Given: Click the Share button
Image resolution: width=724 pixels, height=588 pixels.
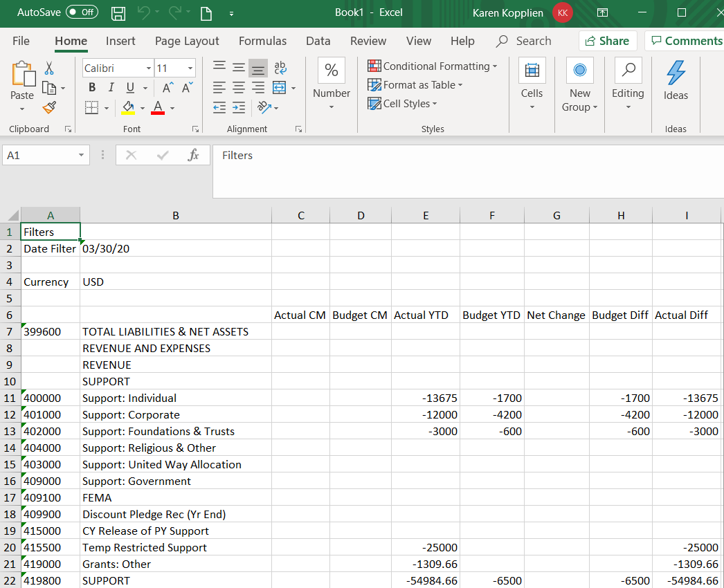Looking at the screenshot, I should (x=608, y=41).
